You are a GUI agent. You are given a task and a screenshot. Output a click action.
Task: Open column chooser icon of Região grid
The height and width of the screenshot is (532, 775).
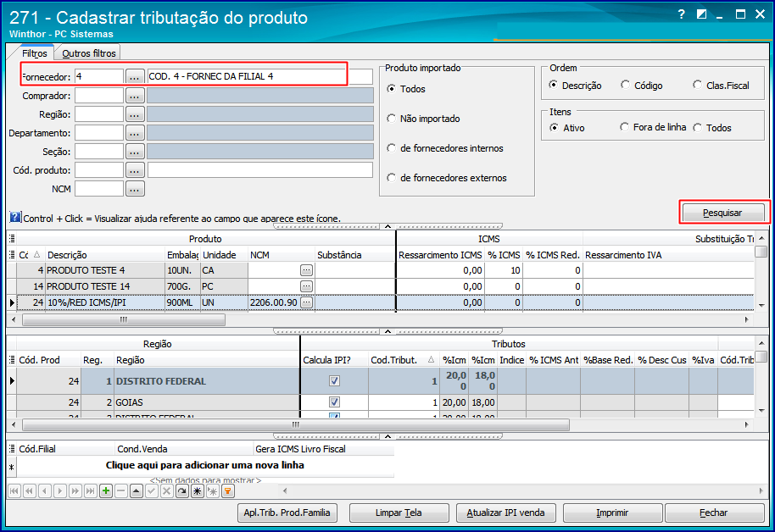tap(12, 359)
